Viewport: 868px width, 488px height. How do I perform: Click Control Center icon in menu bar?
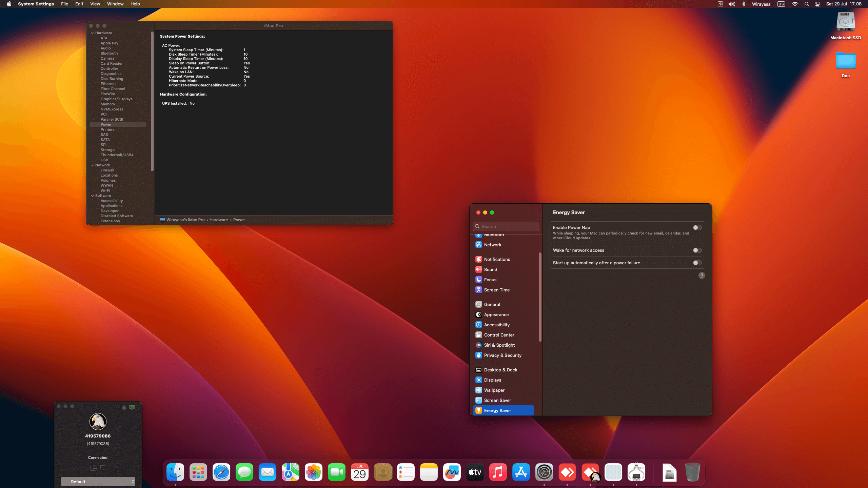(818, 4)
